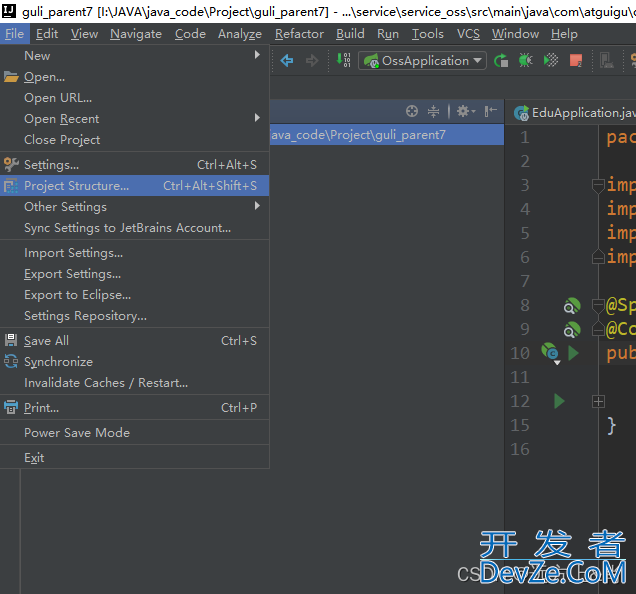Click the collapse all icon in project panel
The height and width of the screenshot is (594, 636).
point(433,111)
